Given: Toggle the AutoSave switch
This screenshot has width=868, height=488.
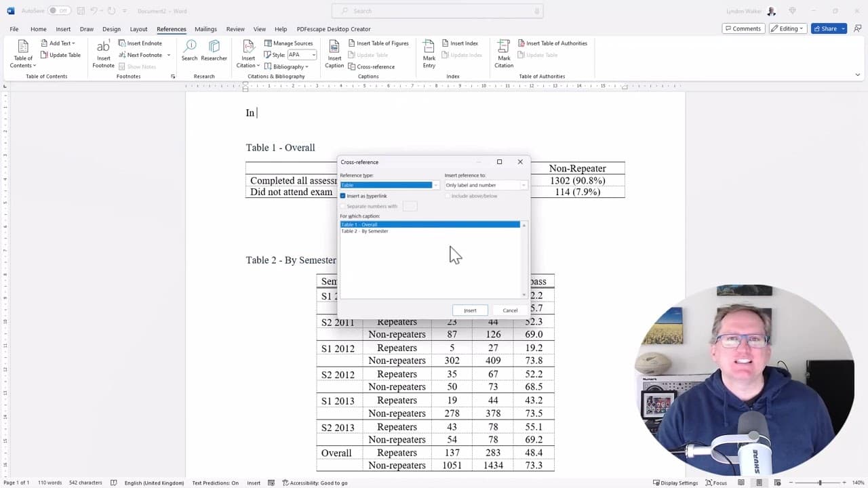Looking at the screenshot, I should pyautogui.click(x=58, y=11).
